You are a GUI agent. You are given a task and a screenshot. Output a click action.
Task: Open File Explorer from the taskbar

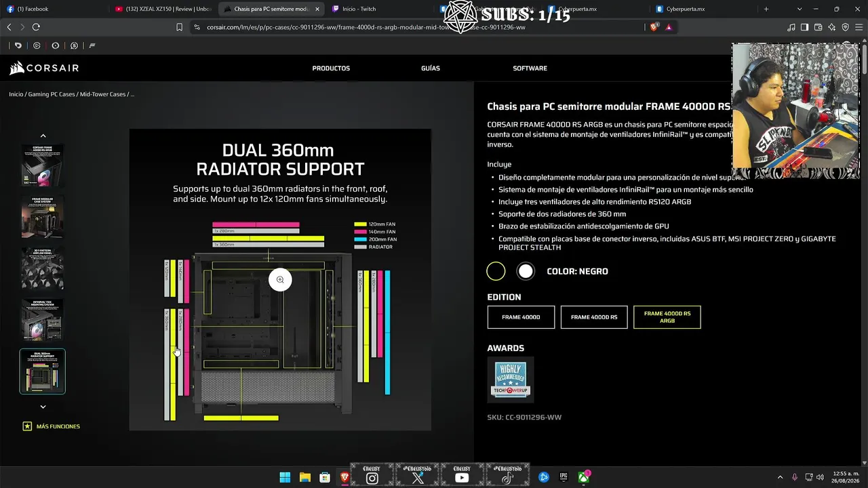(x=304, y=477)
